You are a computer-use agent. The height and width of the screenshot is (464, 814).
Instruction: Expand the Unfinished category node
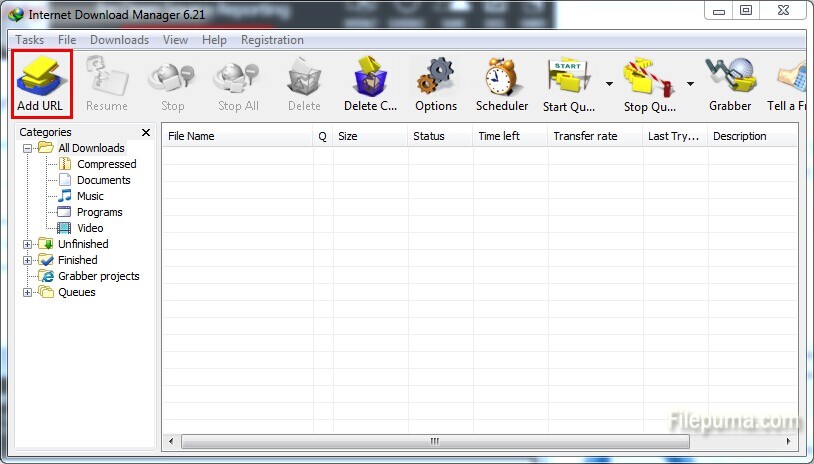(x=28, y=244)
